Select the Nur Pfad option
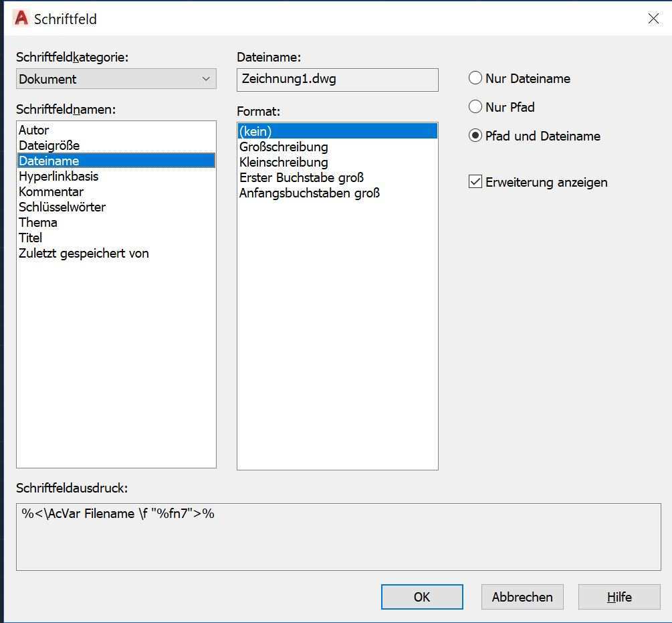The image size is (672, 623). 475,107
